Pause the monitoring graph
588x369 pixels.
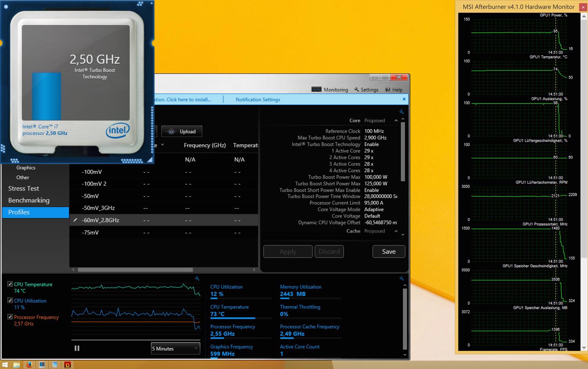click(x=77, y=348)
